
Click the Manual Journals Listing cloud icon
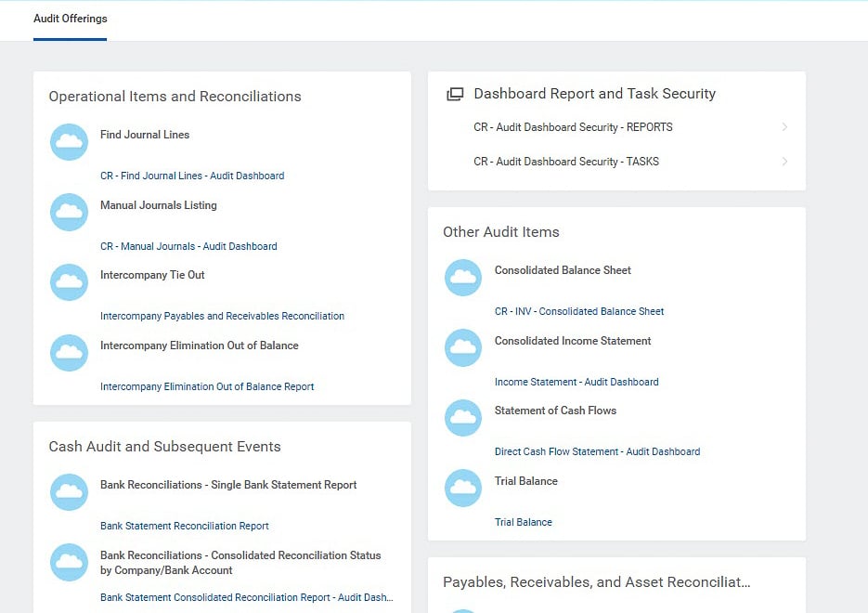[x=69, y=212]
